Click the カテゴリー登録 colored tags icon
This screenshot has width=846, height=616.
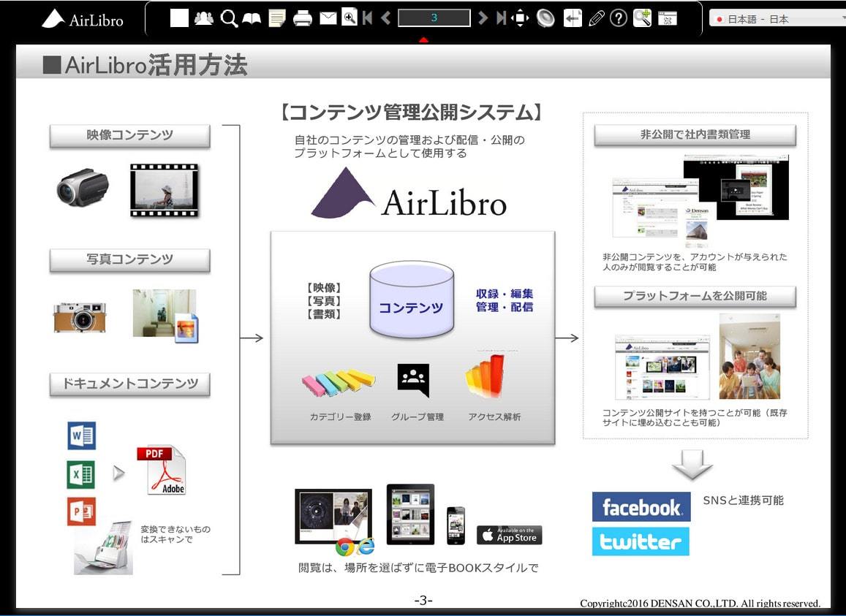339,382
